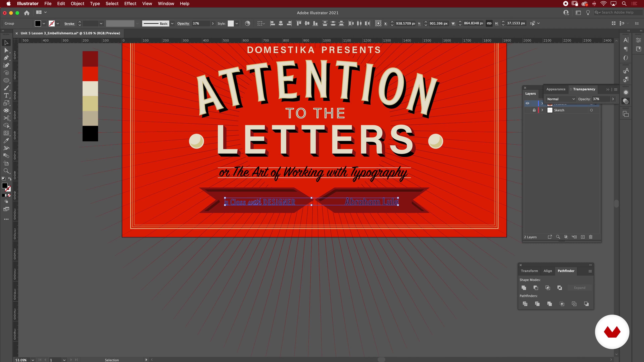Open Basic brush definition dropdown
The image size is (644, 362).
point(172,23)
